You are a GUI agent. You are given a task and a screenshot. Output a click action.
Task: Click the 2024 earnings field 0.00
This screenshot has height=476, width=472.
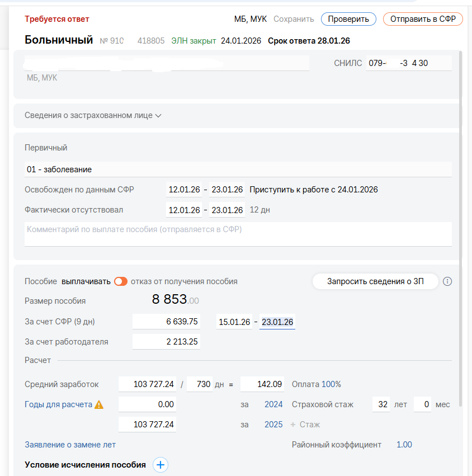pos(147,404)
